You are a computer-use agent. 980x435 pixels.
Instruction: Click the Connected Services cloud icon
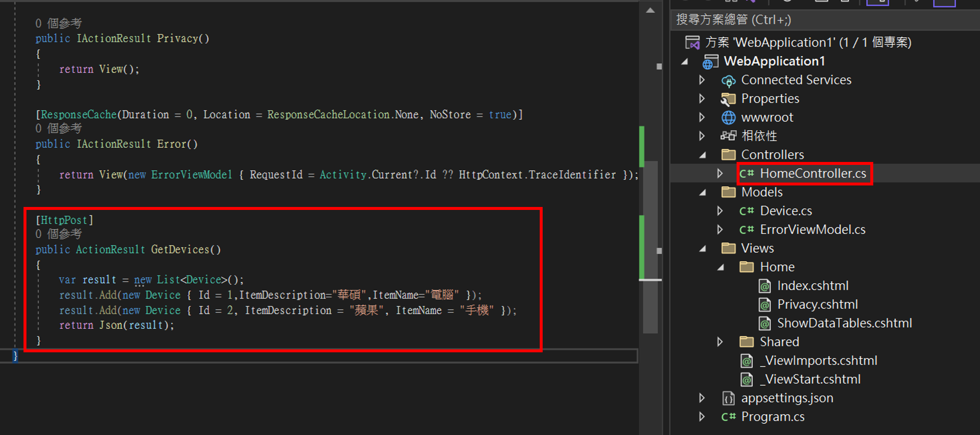click(728, 80)
